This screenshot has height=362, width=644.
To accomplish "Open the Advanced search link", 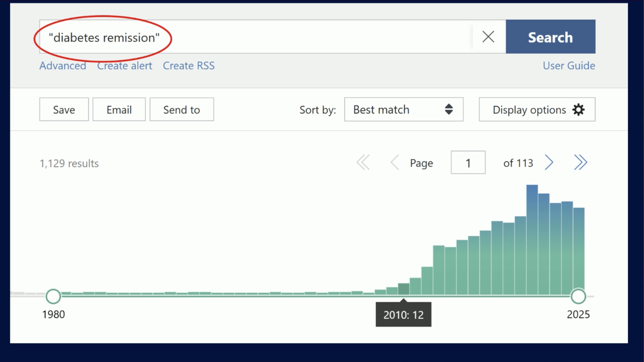I will tap(63, 66).
